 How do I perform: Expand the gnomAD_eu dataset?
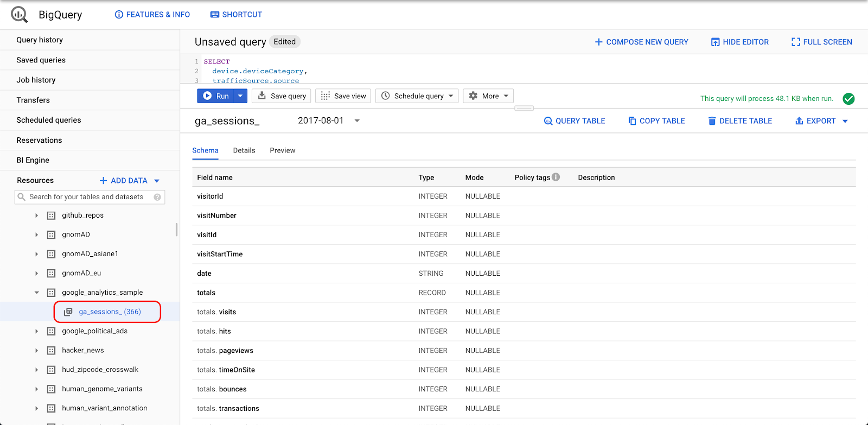[x=36, y=274]
